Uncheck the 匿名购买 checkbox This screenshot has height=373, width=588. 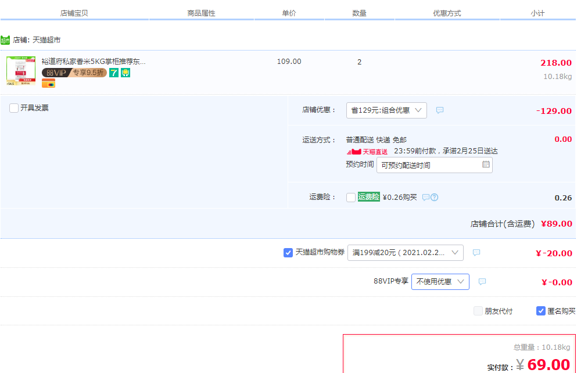pos(541,311)
